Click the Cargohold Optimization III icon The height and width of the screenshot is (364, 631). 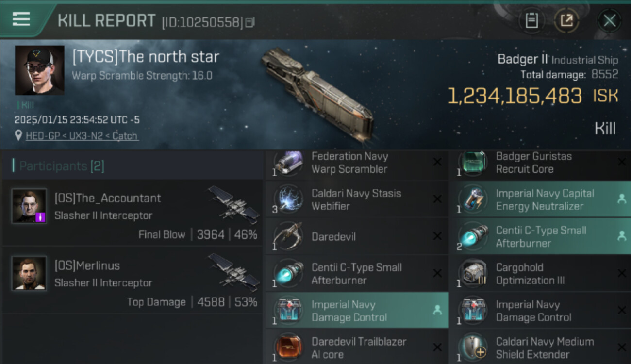click(x=473, y=274)
